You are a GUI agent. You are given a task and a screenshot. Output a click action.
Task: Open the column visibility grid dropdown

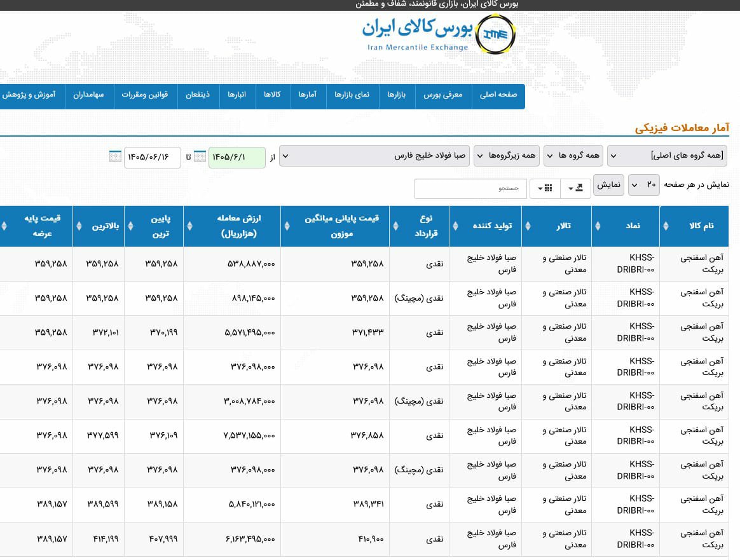pos(545,188)
